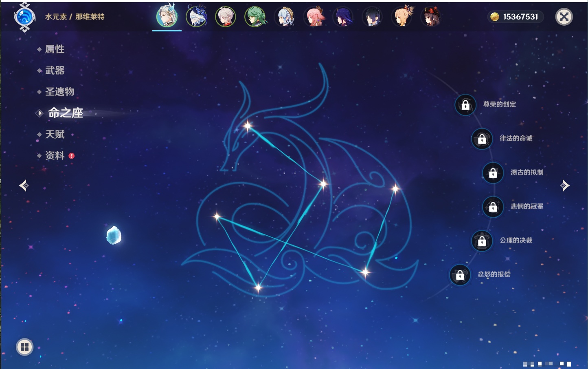
Task: Select the 公理的决裁 constellation lock icon
Action: [x=482, y=241]
